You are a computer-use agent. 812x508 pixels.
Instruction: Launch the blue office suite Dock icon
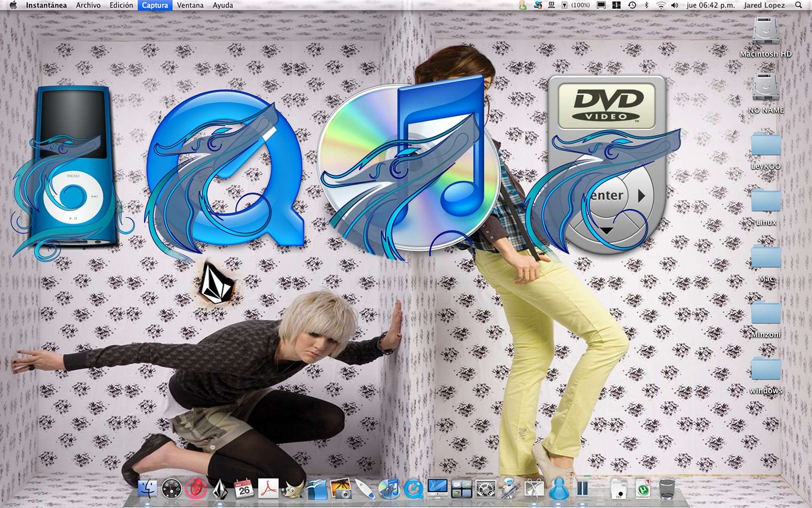coord(317,489)
